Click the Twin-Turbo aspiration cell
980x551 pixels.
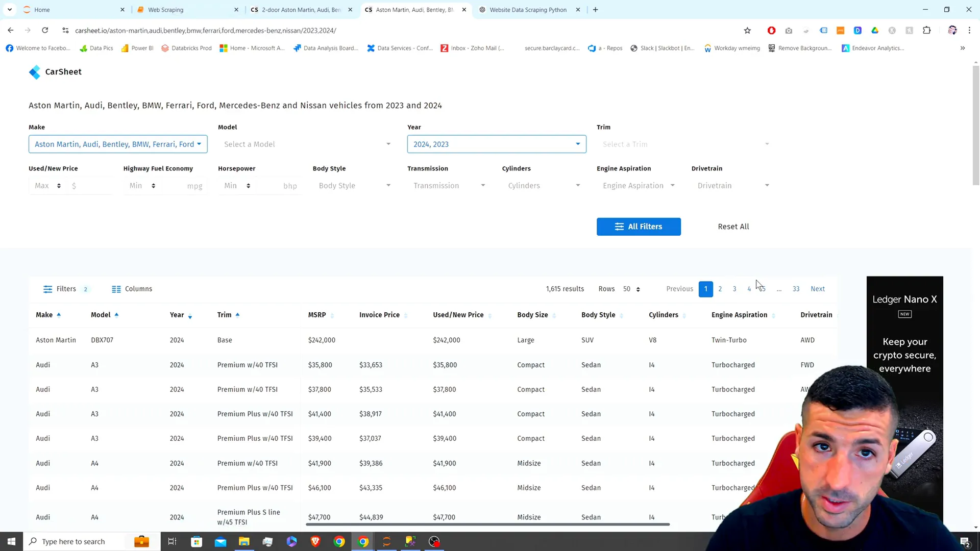729,340
